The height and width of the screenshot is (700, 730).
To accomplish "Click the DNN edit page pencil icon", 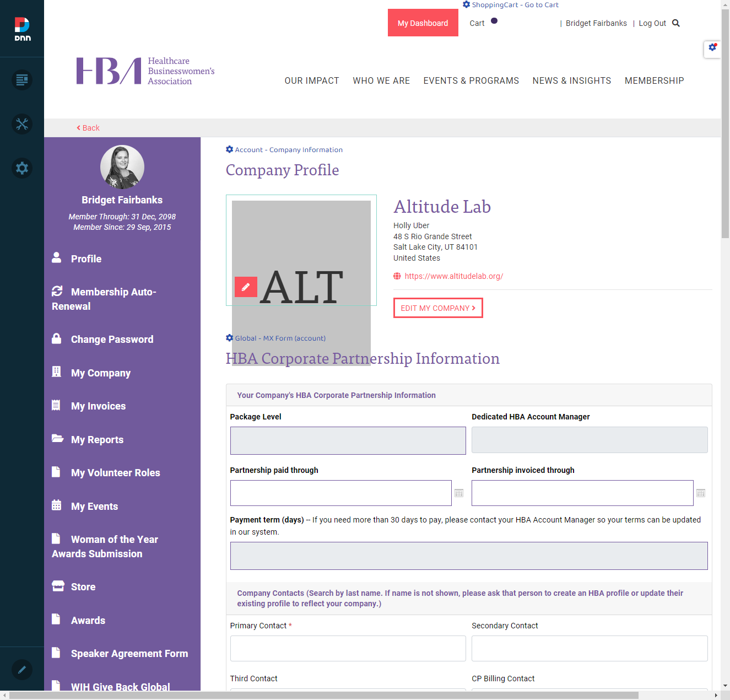I will coord(22,670).
